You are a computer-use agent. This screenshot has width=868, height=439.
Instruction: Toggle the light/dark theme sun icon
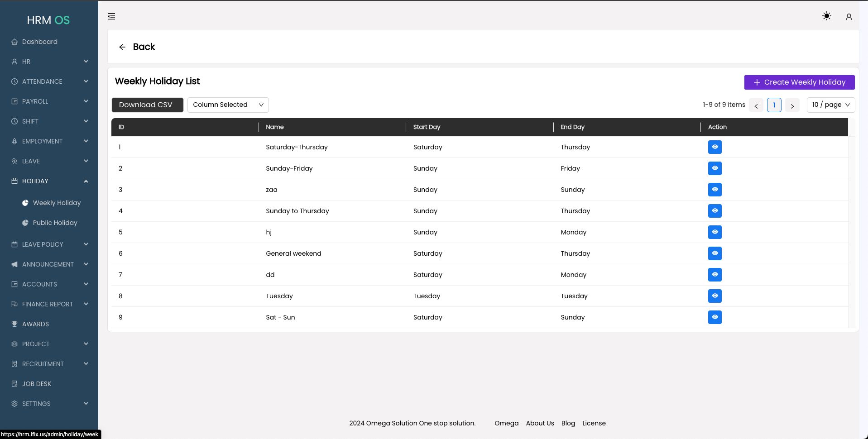[826, 16]
